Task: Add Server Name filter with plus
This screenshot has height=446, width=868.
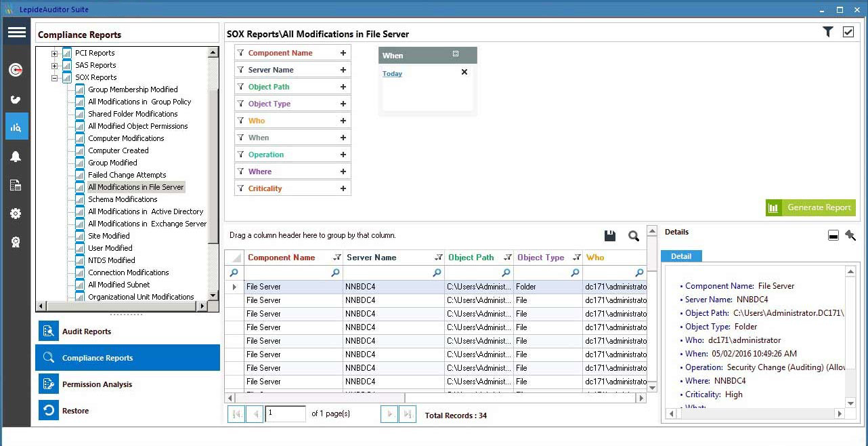Action: [343, 70]
